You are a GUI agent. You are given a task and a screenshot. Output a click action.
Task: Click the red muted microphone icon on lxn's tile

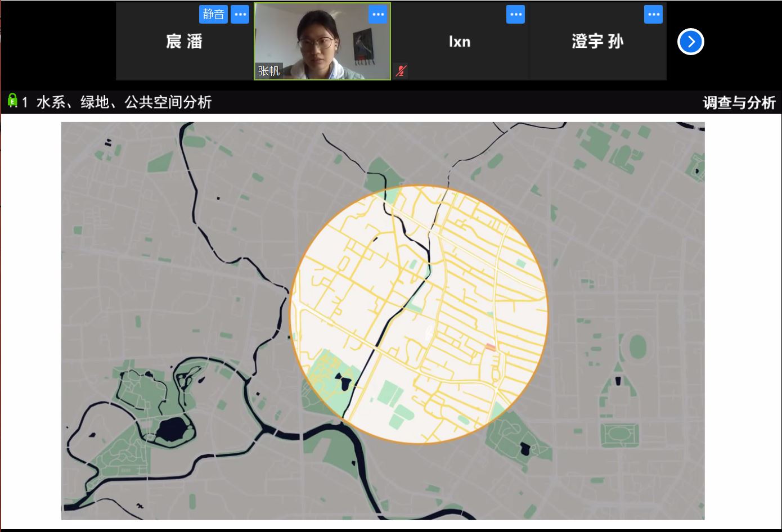(401, 71)
